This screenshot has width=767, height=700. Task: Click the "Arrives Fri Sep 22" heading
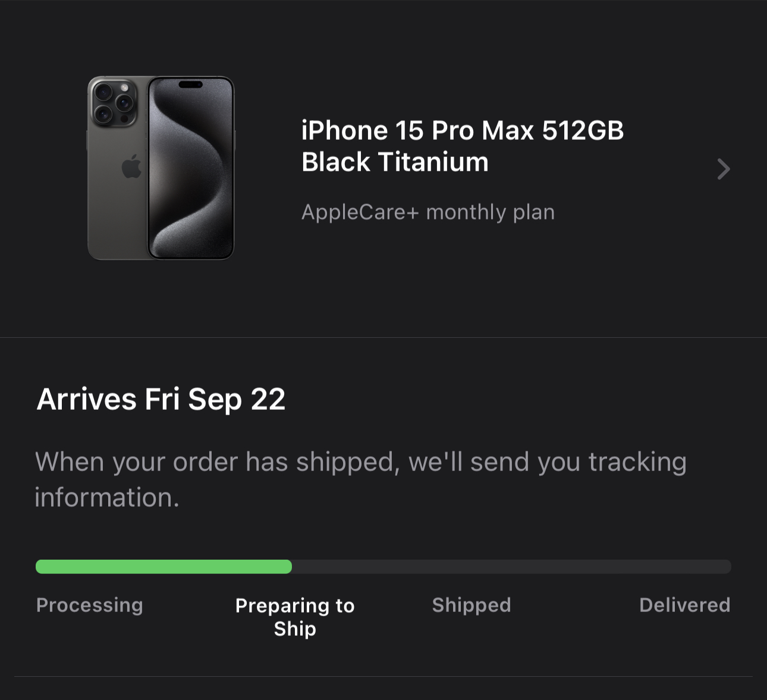(161, 399)
